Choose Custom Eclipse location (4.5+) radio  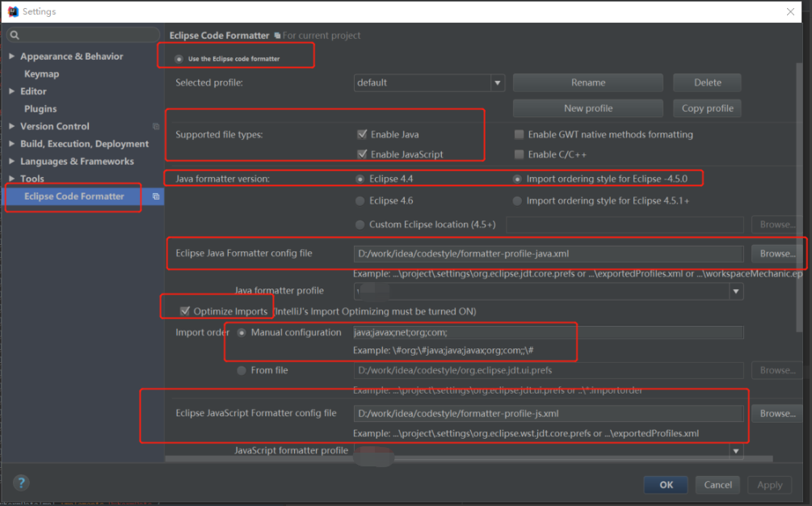[x=360, y=224]
